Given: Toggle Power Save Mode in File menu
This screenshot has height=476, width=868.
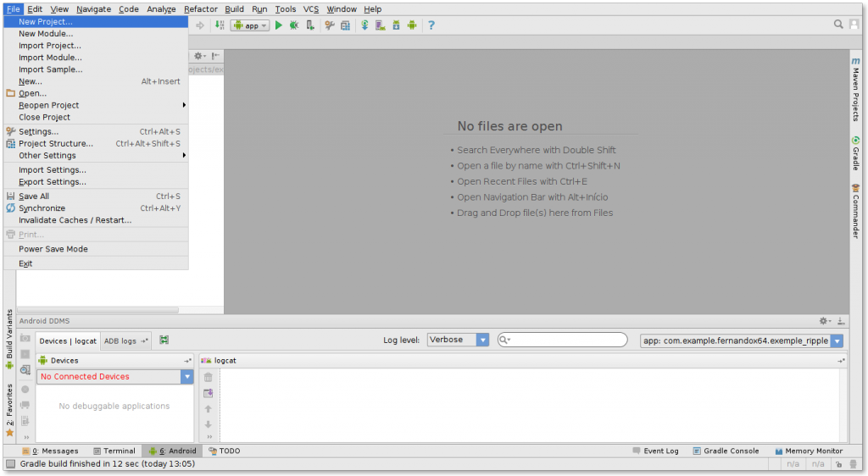Looking at the screenshot, I should (53, 249).
